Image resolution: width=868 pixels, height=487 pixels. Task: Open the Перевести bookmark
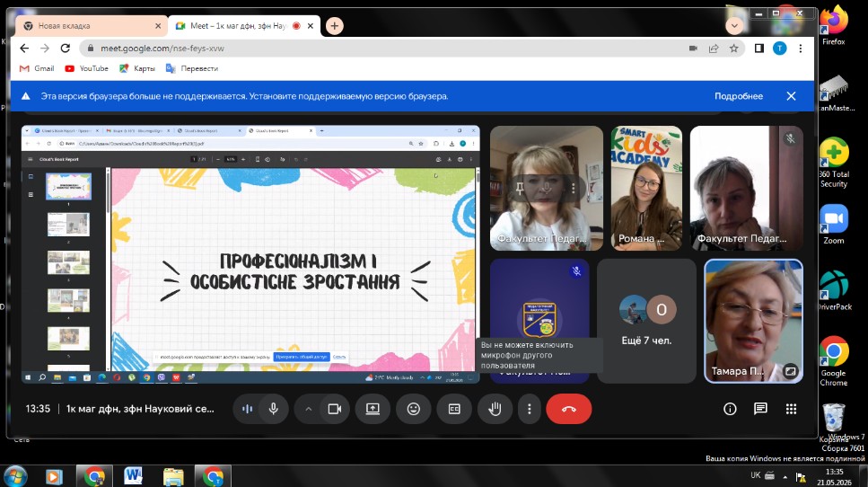[192, 68]
